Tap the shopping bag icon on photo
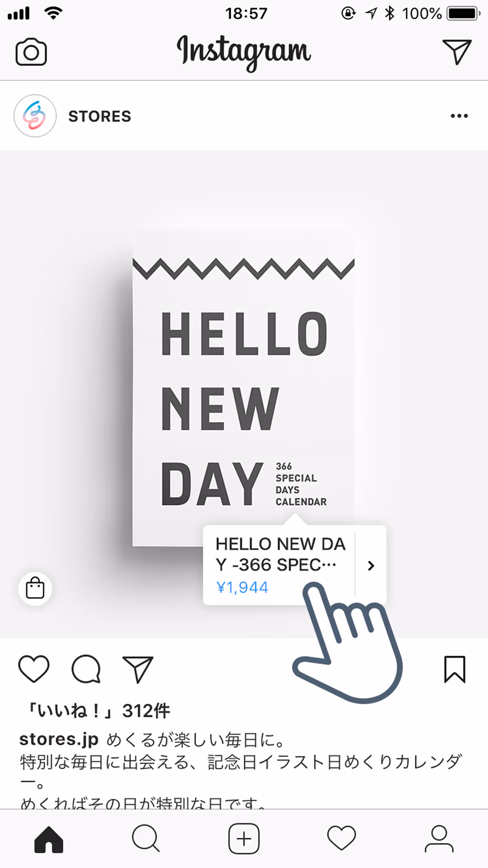Screen dimensions: 488x868 pos(35,588)
